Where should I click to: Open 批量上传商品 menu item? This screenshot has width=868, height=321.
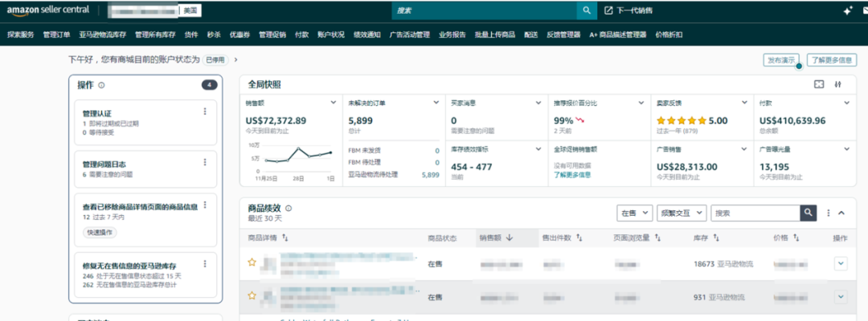pyautogui.click(x=495, y=35)
